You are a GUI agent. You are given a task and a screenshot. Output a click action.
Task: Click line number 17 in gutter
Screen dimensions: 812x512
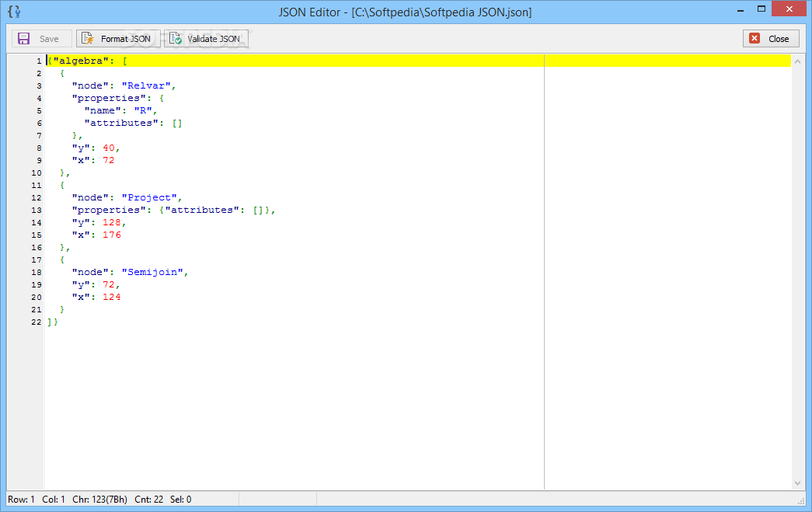37,259
